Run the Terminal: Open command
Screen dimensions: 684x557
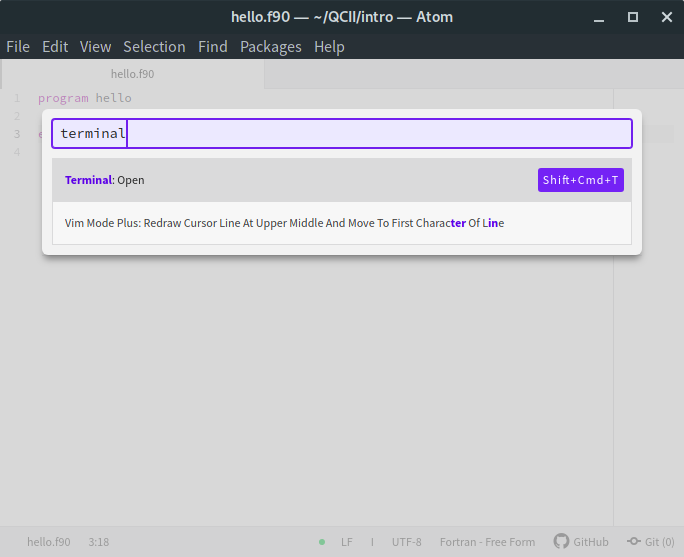tap(342, 180)
